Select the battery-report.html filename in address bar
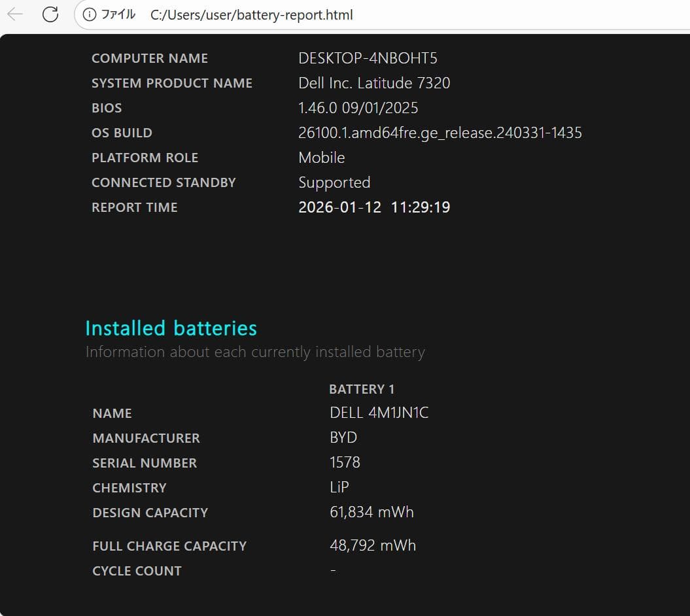Viewport: 690px width, 616px height. [288, 14]
